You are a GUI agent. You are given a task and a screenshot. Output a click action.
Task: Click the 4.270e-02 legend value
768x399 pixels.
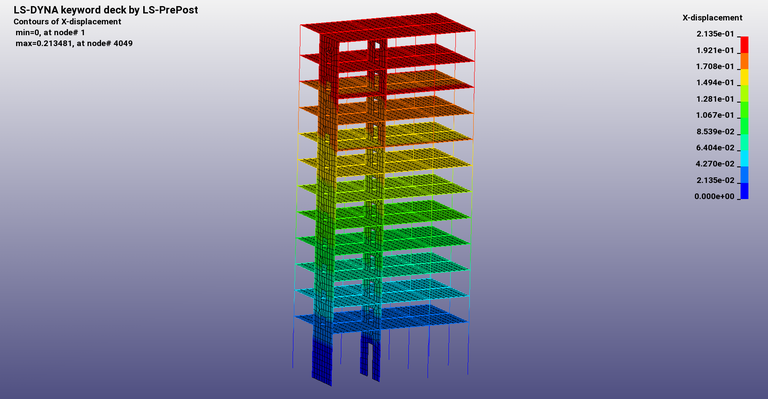[715, 164]
